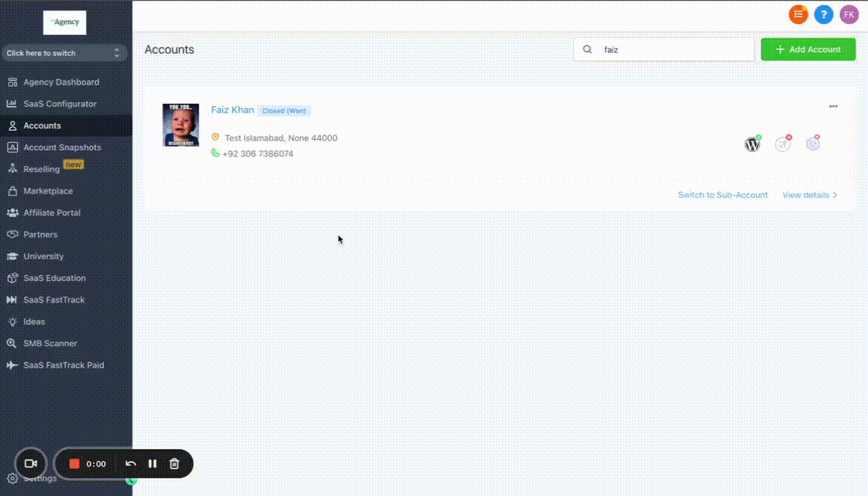Click the Faiz Khan profile thumbnail
The width and height of the screenshot is (868, 496).
pos(181,125)
